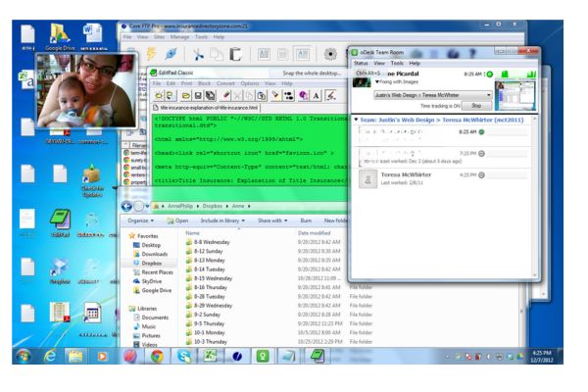This screenshot has width=588, height=392.
Task: Click the Windows Start orb
Action: (x=21, y=358)
